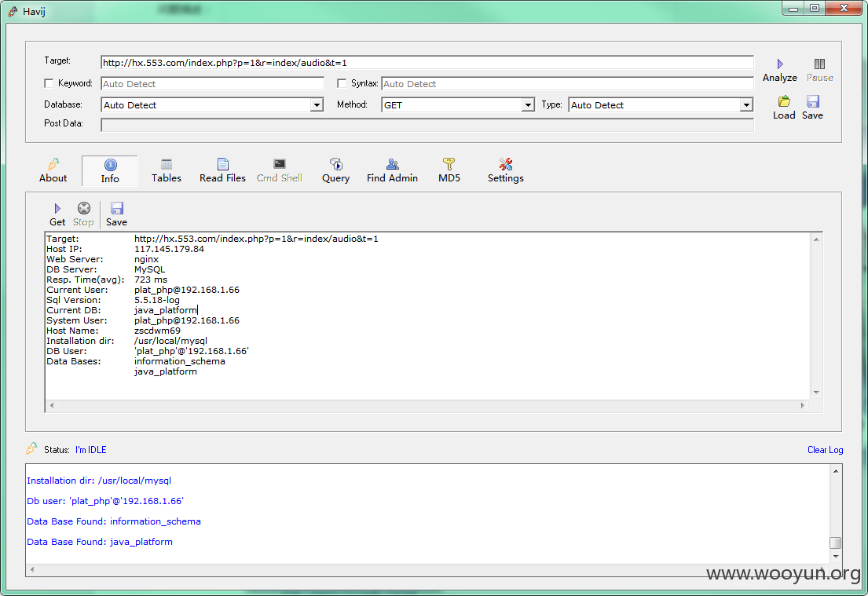Click the Clear Log link

click(825, 450)
